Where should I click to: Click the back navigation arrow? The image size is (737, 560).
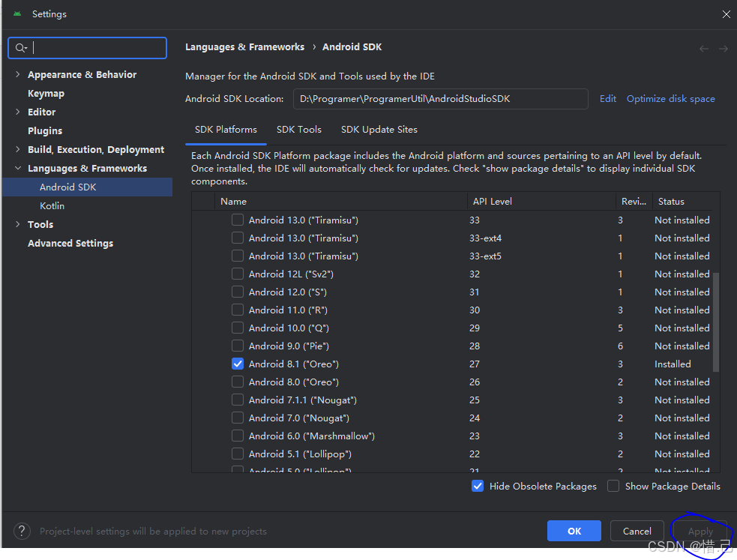pos(703,49)
